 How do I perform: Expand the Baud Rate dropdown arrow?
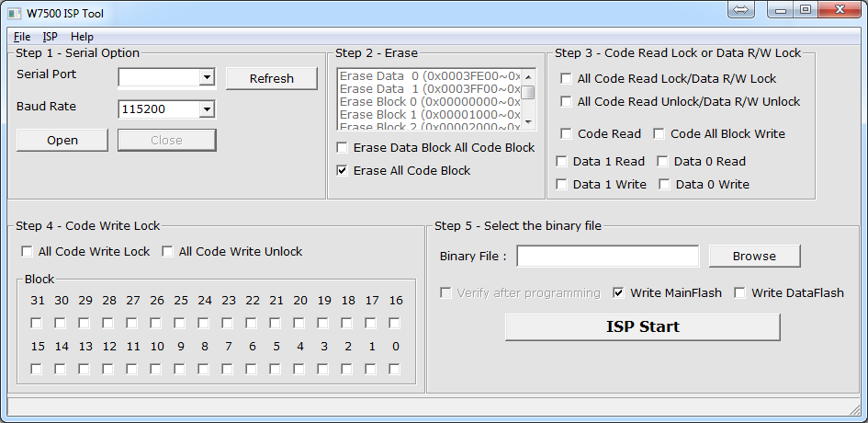(x=207, y=109)
